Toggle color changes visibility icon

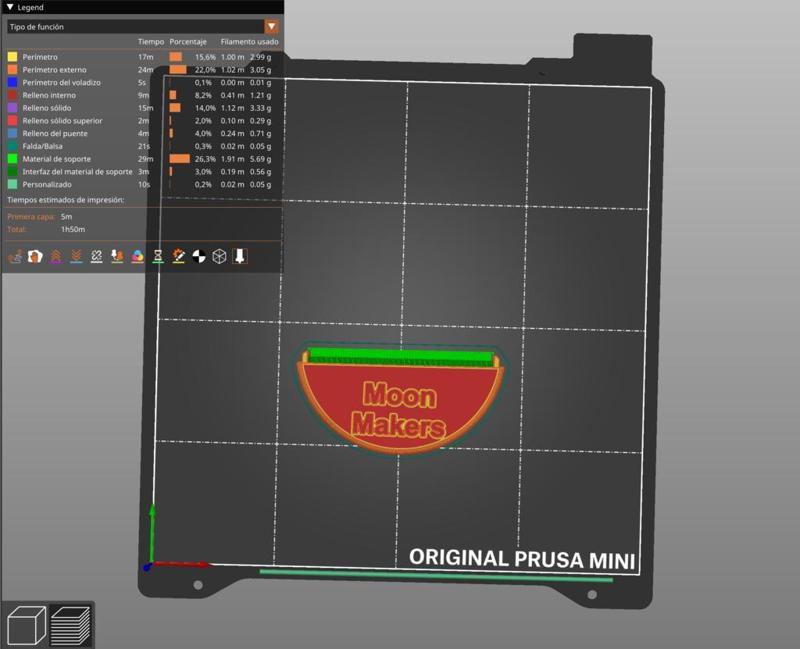click(137, 256)
